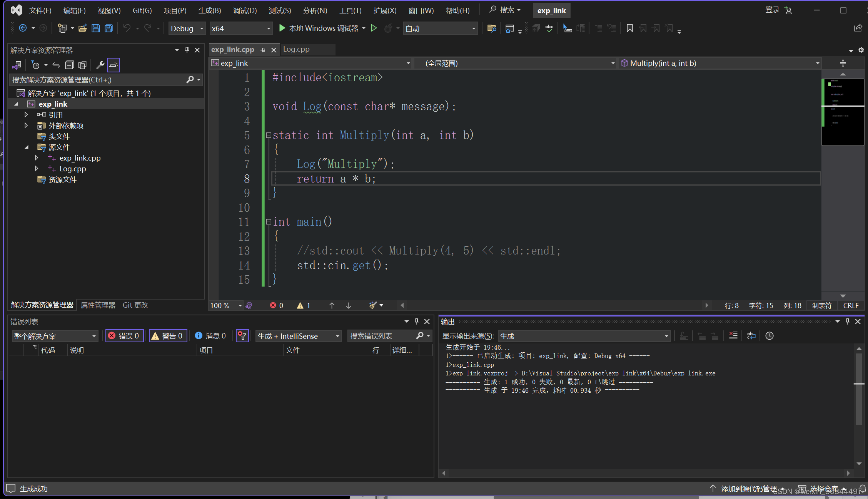
Task: Click the Collapse All icon in Solution Explorer
Action: 69,65
